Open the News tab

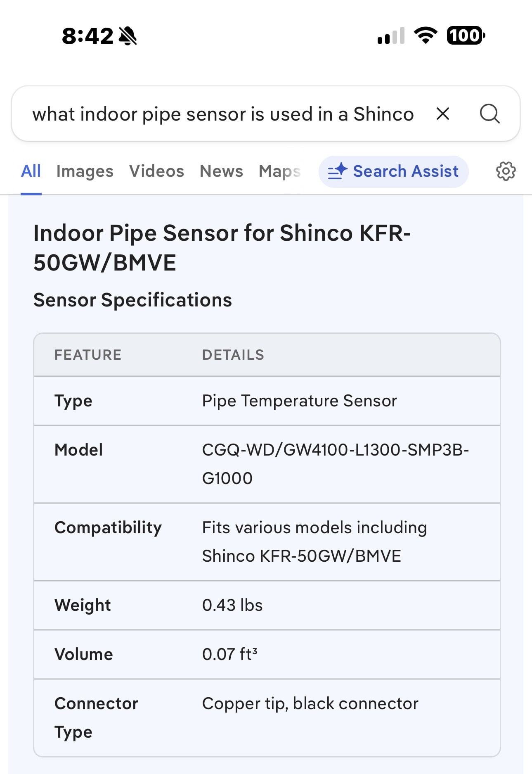pyautogui.click(x=221, y=171)
